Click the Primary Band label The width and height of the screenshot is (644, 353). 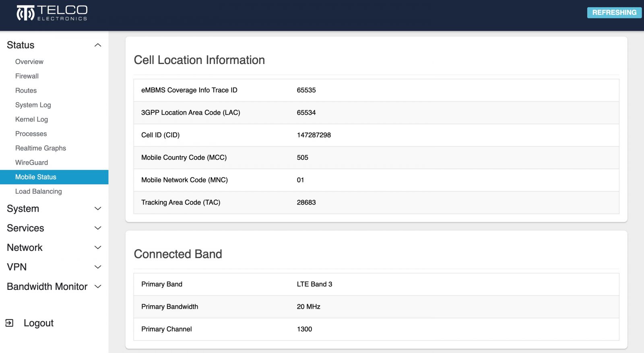162,284
